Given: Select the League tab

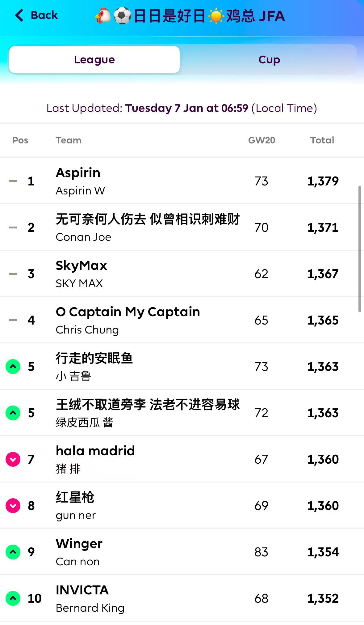Looking at the screenshot, I should [94, 60].
